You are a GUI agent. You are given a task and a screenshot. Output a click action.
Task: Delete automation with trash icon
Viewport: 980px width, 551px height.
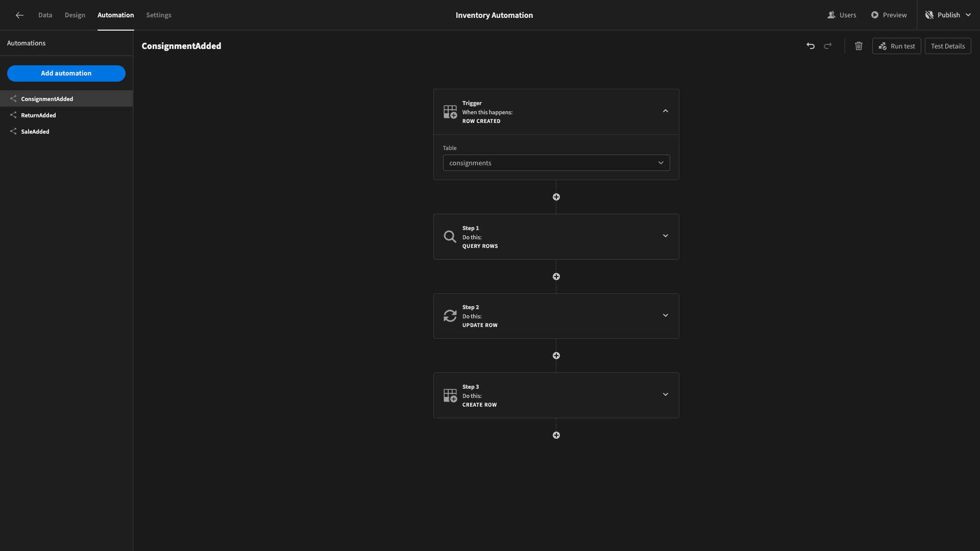859,46
